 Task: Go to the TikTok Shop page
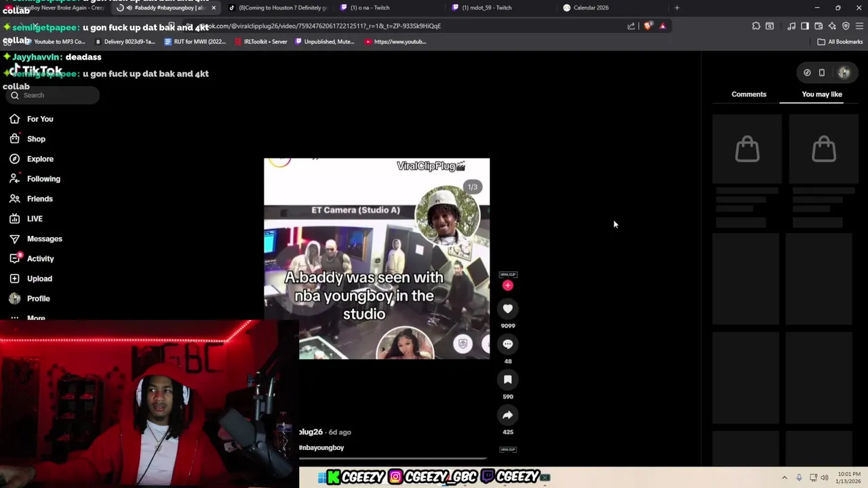tap(36, 139)
